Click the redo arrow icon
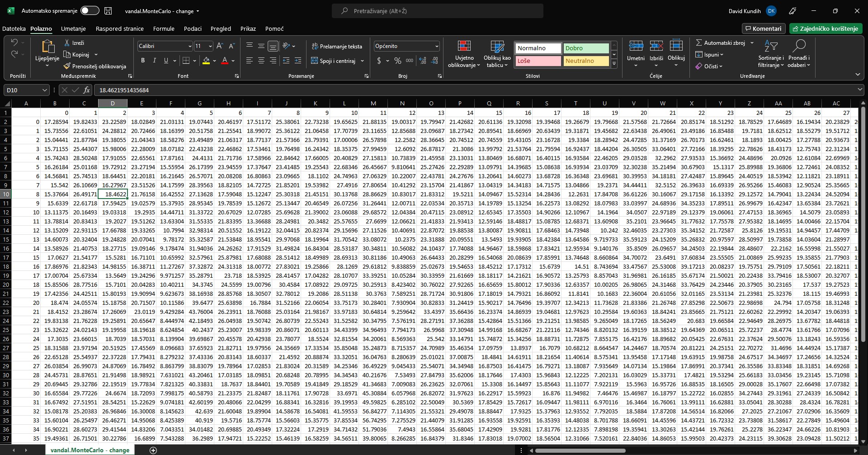Viewport: 868px width, 455px height. 14,54
